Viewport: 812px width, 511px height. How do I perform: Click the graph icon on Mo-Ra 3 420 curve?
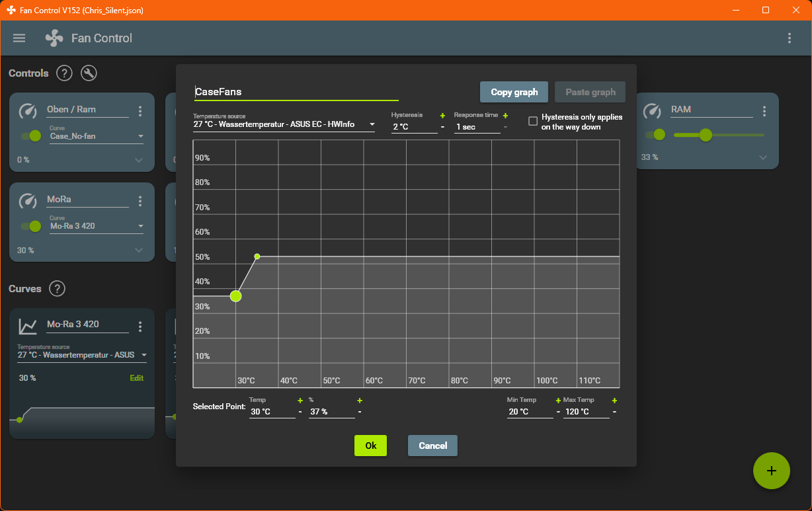pos(28,326)
